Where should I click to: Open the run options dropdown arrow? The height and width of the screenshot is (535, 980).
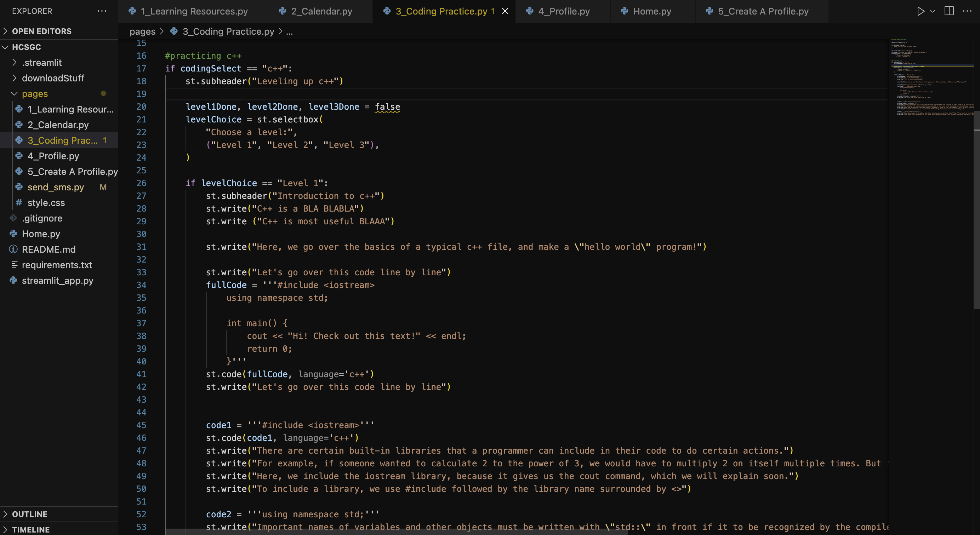(x=933, y=11)
